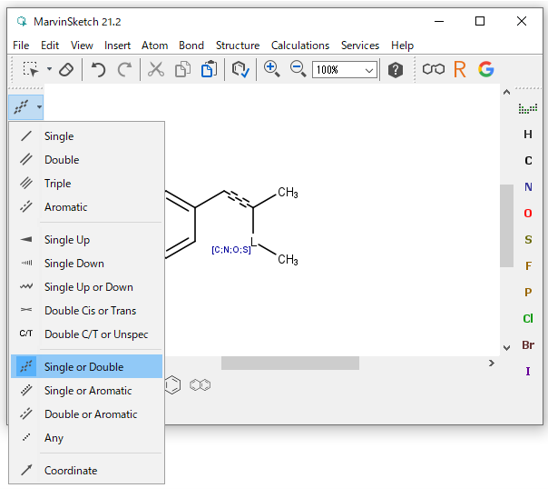Open the Atom menu
The width and height of the screenshot is (548, 489).
(154, 45)
